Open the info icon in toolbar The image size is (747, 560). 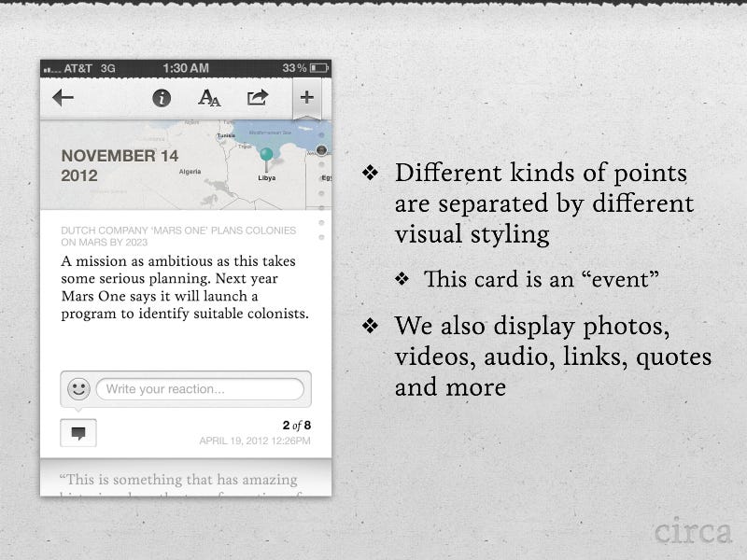click(162, 98)
